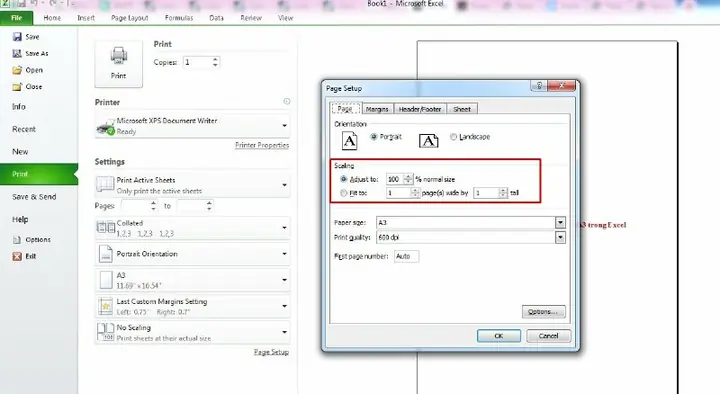Open the No Scaling dropdown

click(284, 332)
